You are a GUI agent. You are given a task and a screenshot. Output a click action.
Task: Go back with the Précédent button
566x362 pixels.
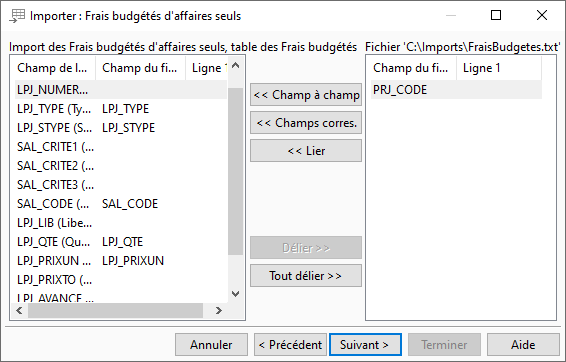pos(290,345)
